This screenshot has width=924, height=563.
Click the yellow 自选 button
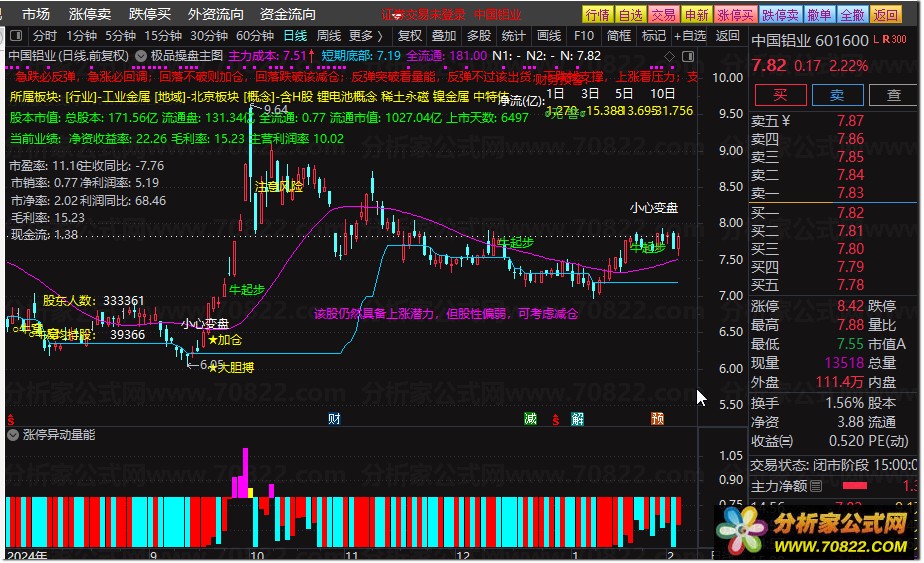point(631,14)
